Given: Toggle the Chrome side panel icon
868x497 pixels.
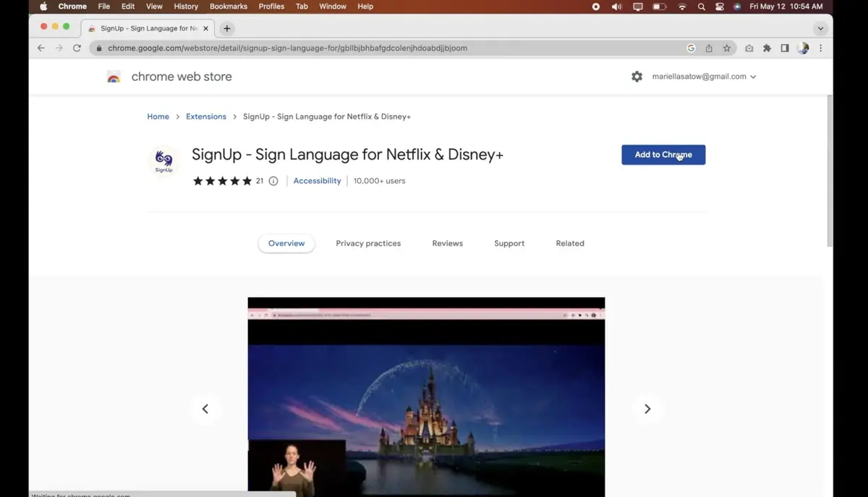Looking at the screenshot, I should [x=785, y=48].
